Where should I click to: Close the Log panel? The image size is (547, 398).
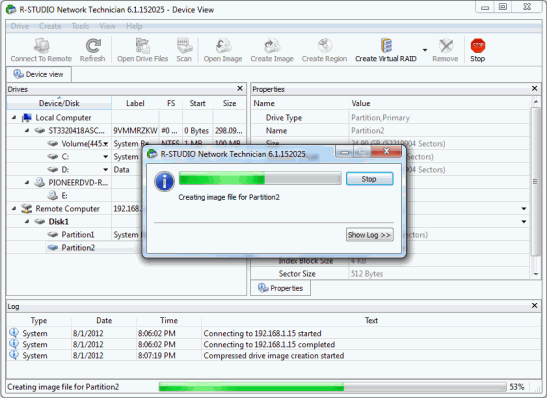coord(534,306)
